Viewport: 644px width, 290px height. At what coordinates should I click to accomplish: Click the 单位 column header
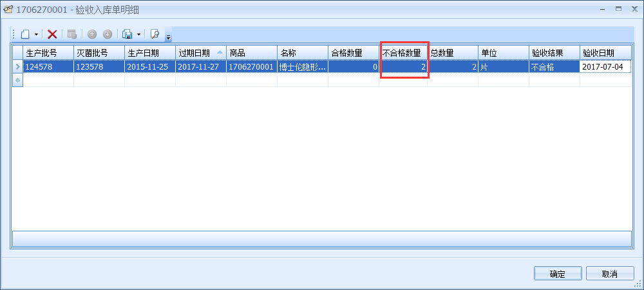(504, 53)
